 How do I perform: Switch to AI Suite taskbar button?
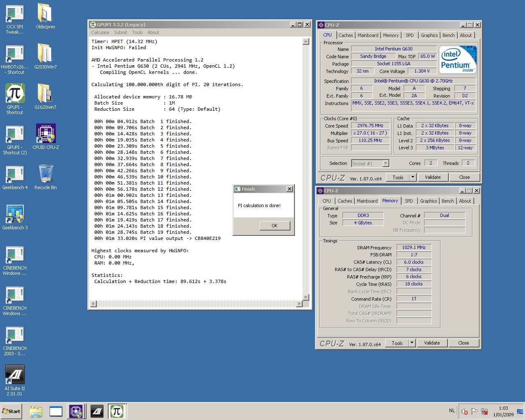[x=97, y=411]
